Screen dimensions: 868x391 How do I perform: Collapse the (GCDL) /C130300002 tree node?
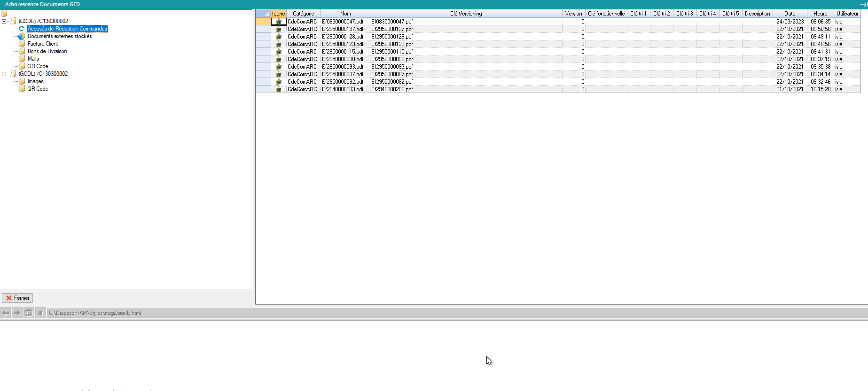[4, 74]
